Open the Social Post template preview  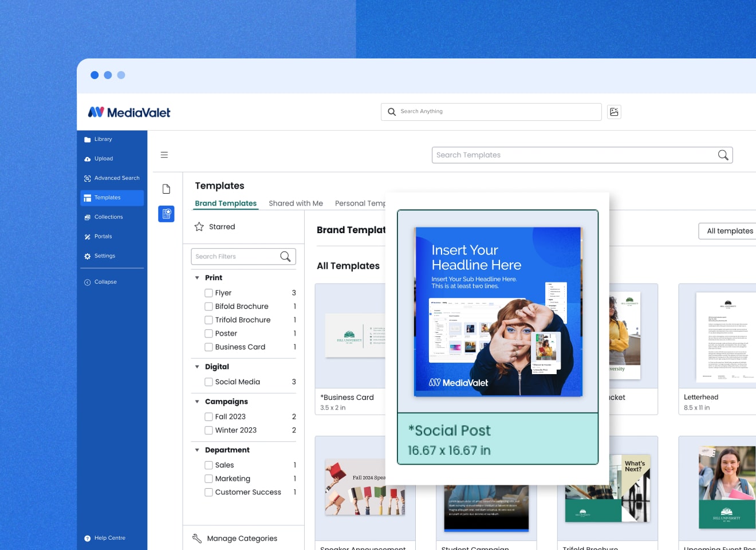(498, 312)
